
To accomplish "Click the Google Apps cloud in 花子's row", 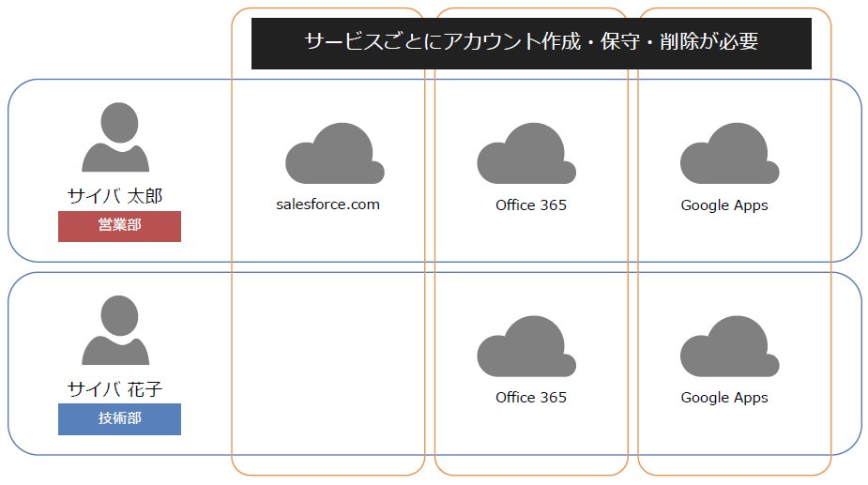I will pyautogui.click(x=730, y=346).
